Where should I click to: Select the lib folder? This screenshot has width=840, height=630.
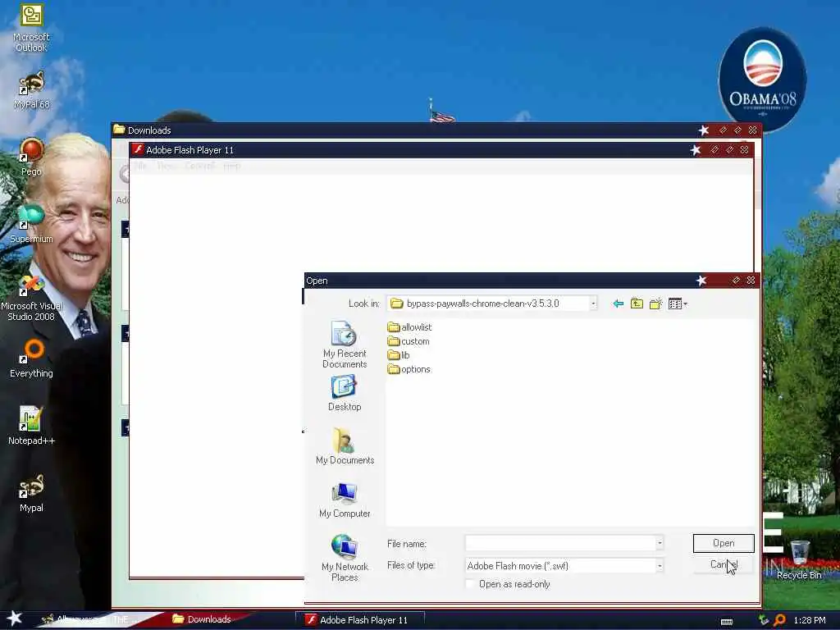click(x=399, y=355)
